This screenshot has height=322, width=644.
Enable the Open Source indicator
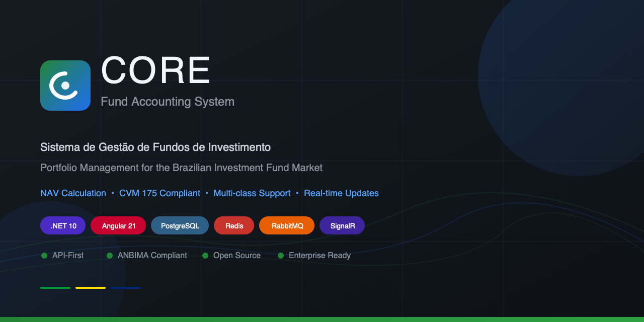[205, 255]
